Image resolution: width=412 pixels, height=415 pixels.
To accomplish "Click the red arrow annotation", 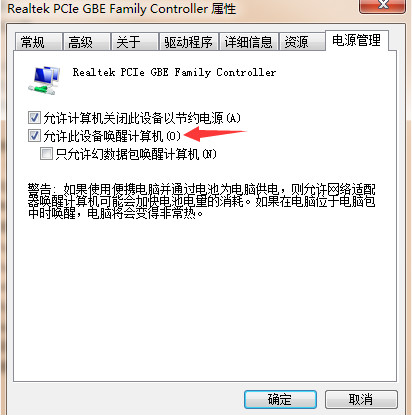I will click(215, 134).
